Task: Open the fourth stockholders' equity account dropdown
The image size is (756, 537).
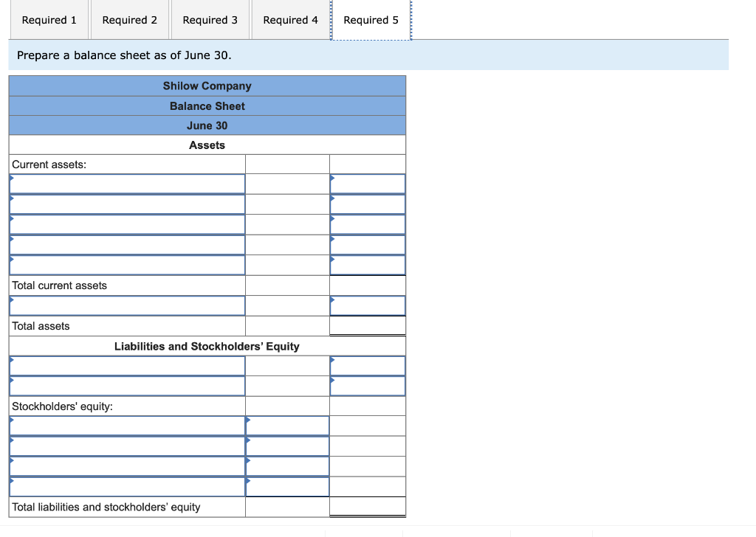Action: click(x=127, y=486)
